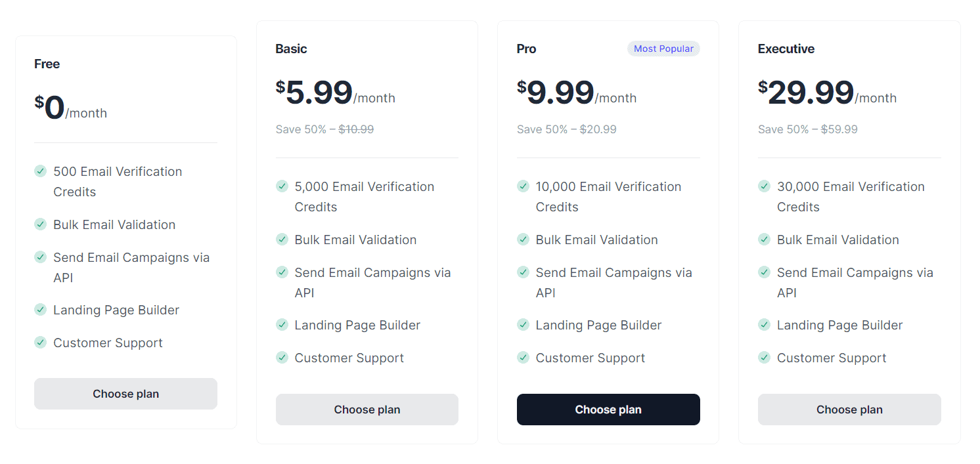Choose the Pro plan
The height and width of the screenshot is (464, 980).
pos(608,409)
